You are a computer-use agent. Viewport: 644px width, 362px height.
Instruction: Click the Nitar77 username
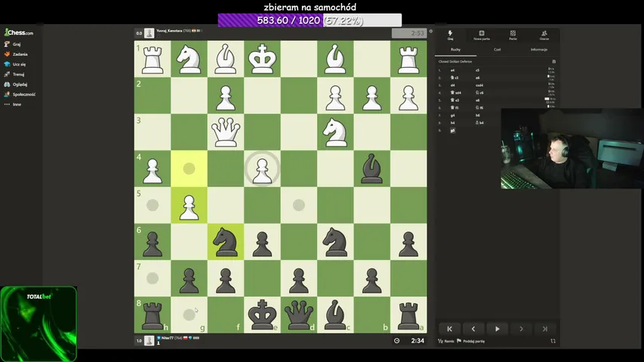(167, 338)
